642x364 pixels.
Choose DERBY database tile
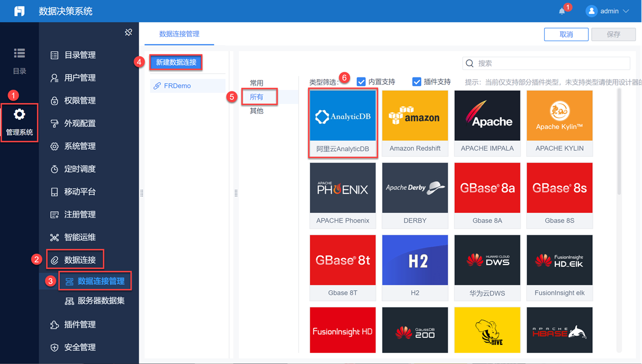coord(415,195)
